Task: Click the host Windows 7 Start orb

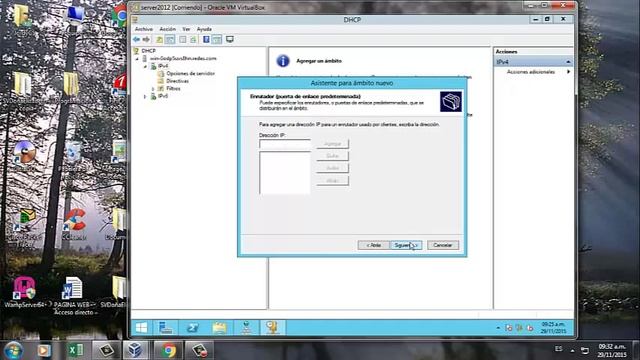Action: (x=13, y=351)
